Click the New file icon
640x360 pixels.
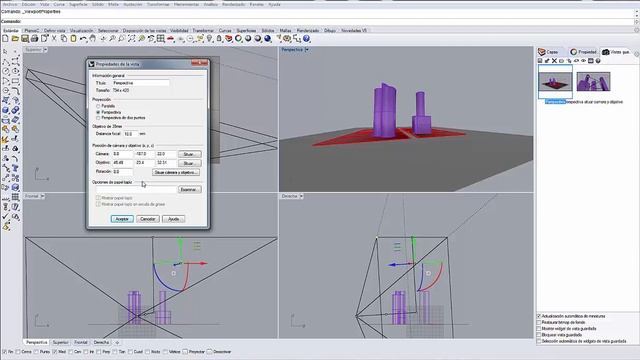click(5, 39)
